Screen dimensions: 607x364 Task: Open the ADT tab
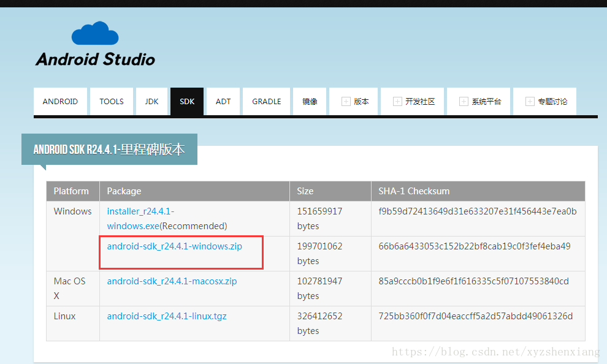pyautogui.click(x=223, y=101)
